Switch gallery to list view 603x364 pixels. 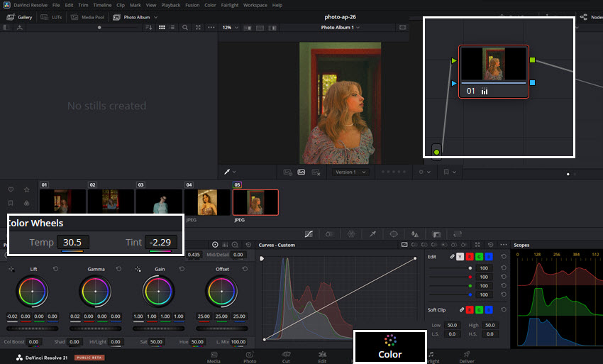tap(172, 28)
